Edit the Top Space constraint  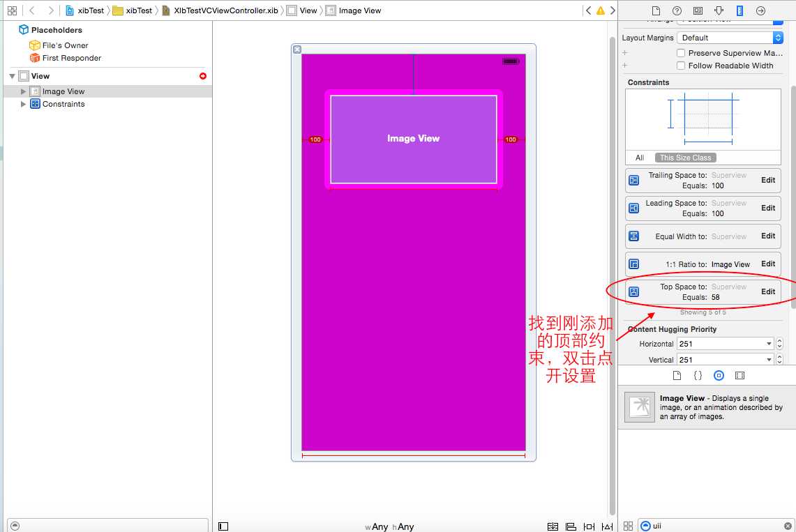(767, 291)
